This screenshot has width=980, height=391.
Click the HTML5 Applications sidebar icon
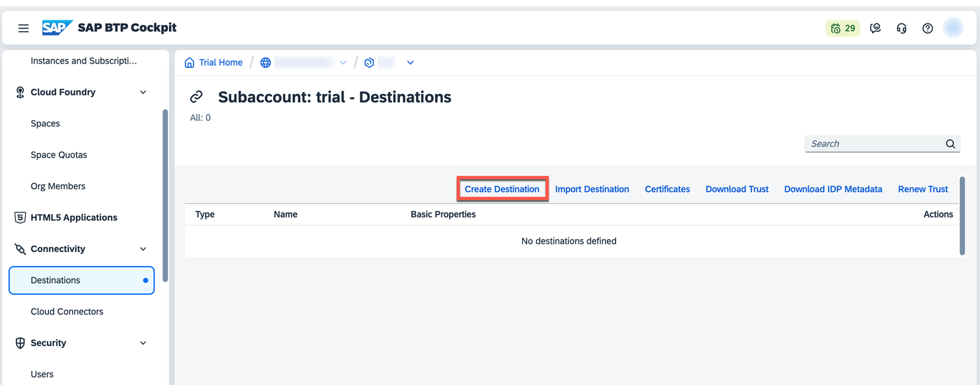[x=20, y=218]
